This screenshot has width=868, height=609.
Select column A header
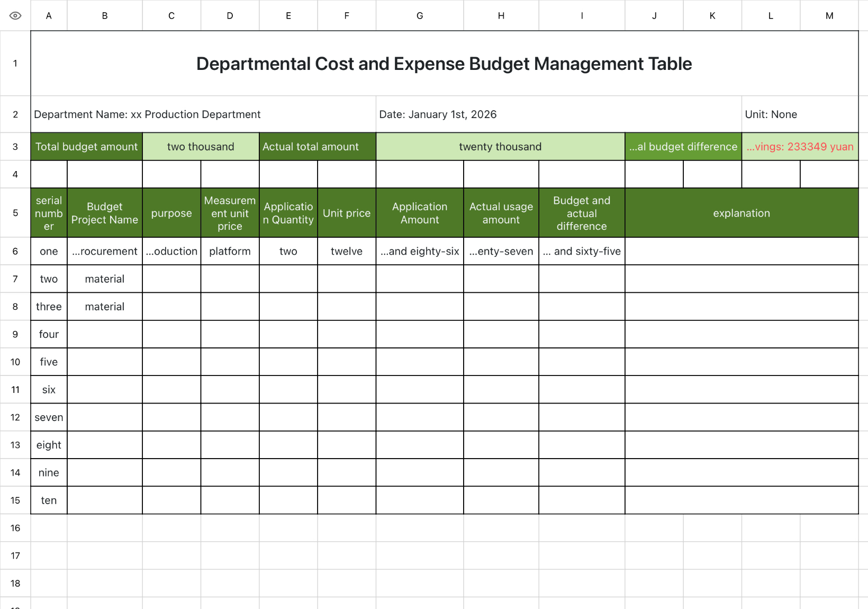point(49,15)
